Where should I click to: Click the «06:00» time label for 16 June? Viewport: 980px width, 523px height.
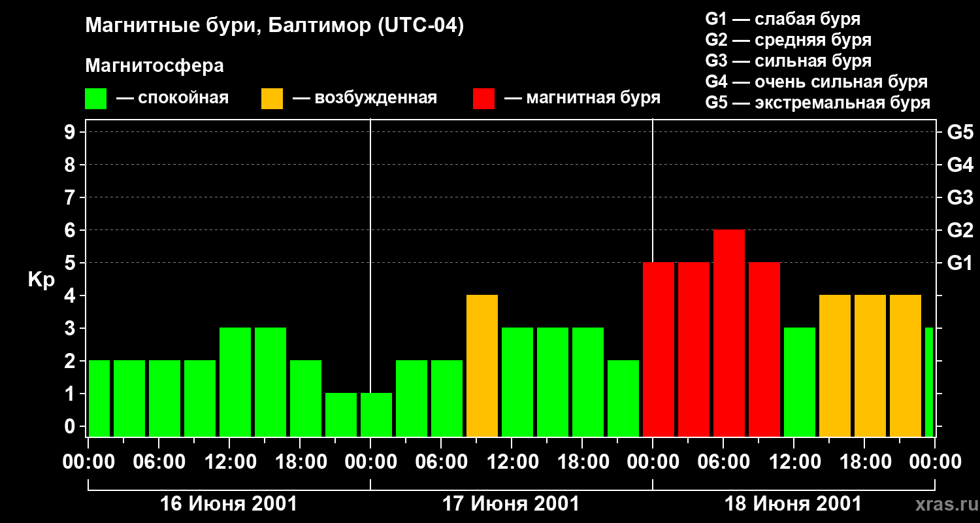(159, 462)
